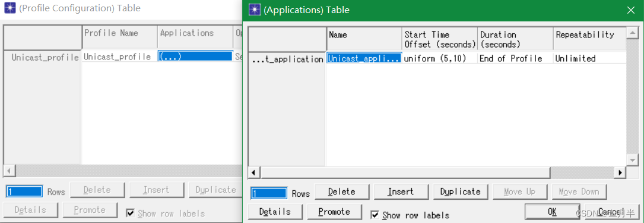Click the Unicast_profile row label
This screenshot has width=644, height=223.
click(43, 57)
